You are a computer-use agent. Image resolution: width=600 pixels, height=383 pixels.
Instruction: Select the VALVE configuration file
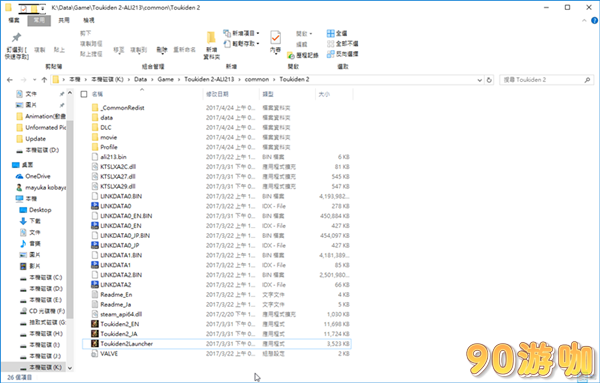(x=216, y=354)
